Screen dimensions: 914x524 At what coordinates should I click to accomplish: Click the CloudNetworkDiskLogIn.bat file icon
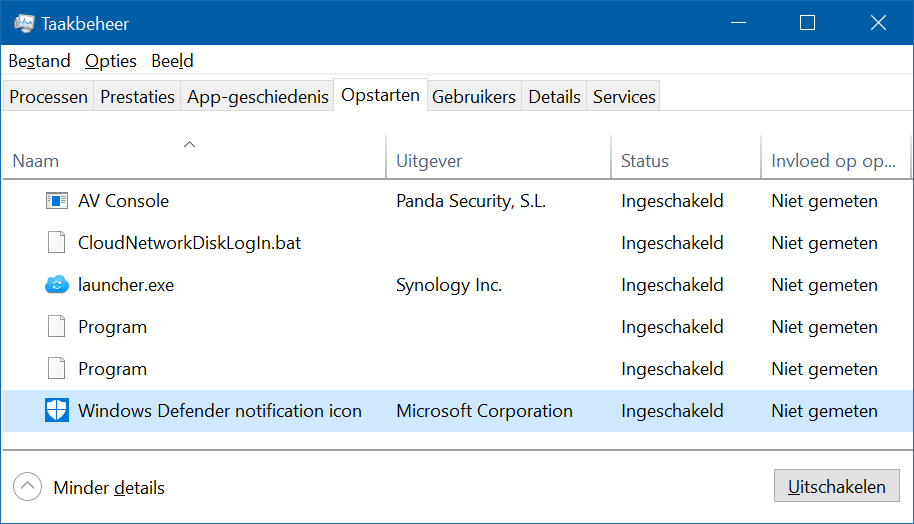pyautogui.click(x=57, y=242)
